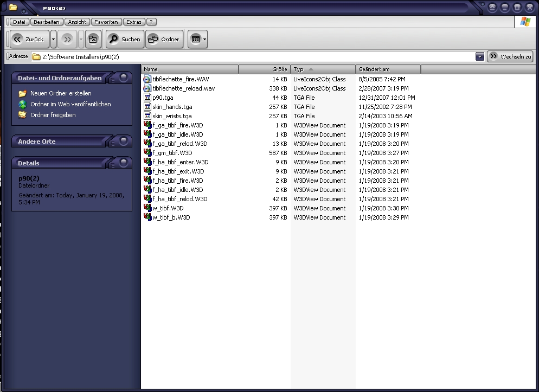Select the w_tibf.W3D file icon
Image resolution: width=539 pixels, height=392 pixels.
click(147, 208)
